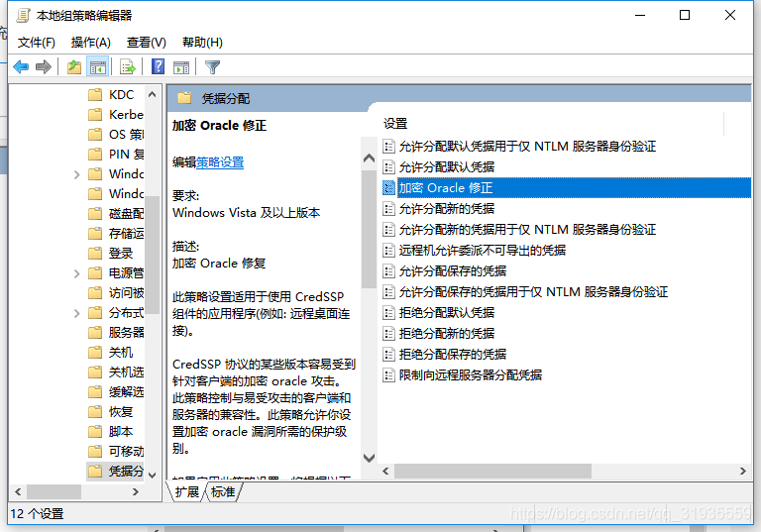761x532 pixels.
Task: Select the 磁盘配 tree item
Action: tap(126, 214)
